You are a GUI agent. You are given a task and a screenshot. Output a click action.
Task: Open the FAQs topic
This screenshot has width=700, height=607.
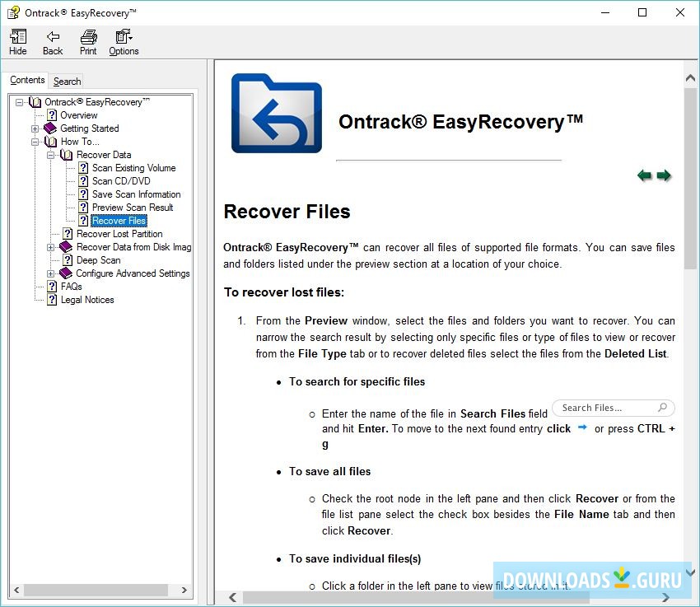coord(71,287)
